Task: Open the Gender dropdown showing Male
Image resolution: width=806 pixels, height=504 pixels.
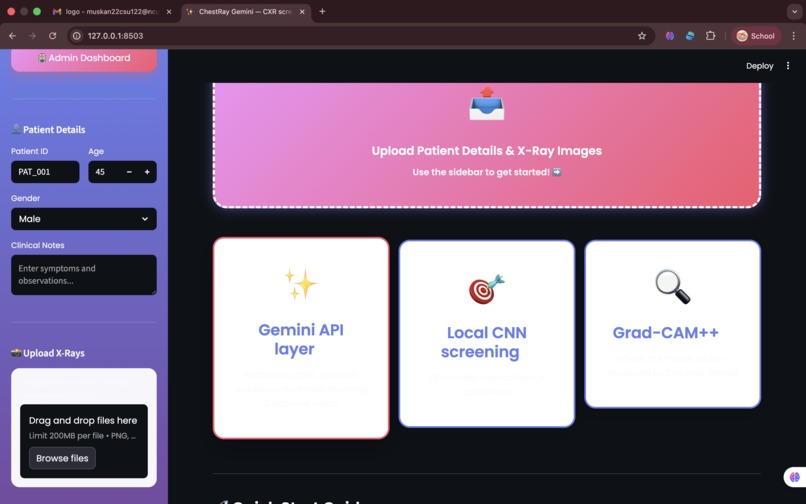Action: (84, 219)
